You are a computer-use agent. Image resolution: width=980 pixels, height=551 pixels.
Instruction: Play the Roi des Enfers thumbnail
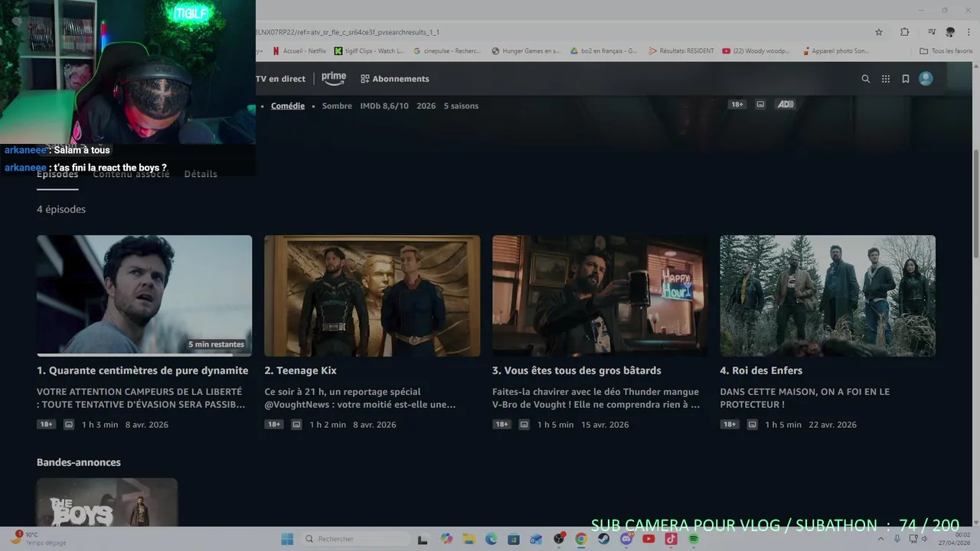pyautogui.click(x=828, y=295)
